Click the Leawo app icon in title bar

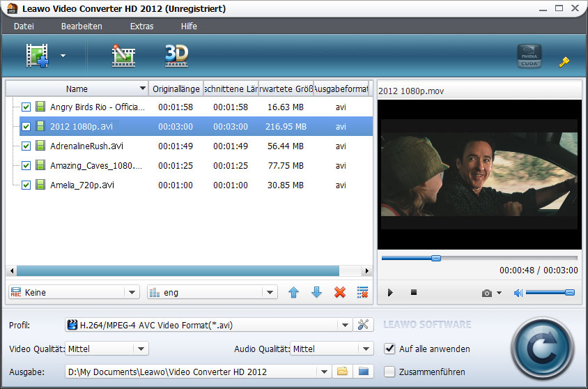tap(13, 8)
